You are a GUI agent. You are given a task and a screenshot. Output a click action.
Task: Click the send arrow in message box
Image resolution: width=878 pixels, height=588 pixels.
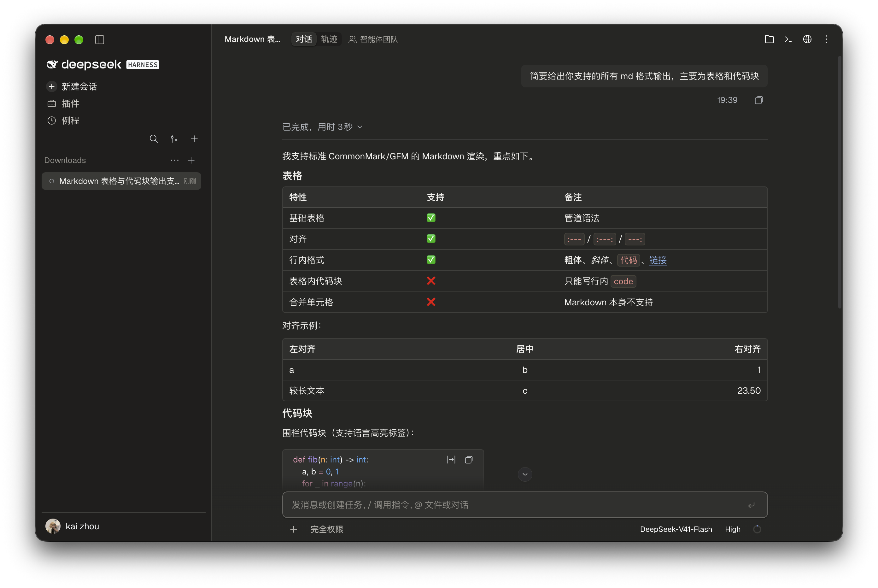point(751,505)
